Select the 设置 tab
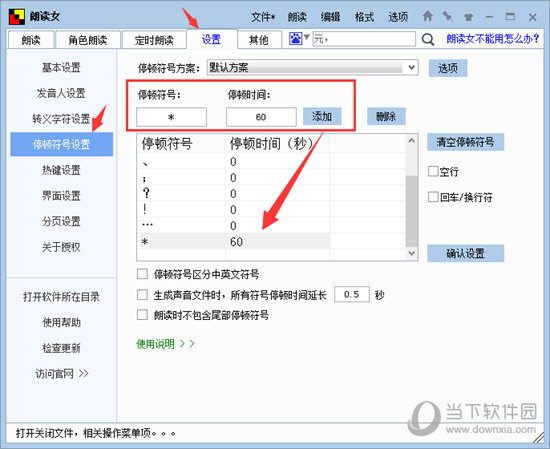Viewport: 550px width, 449px height. [212, 39]
